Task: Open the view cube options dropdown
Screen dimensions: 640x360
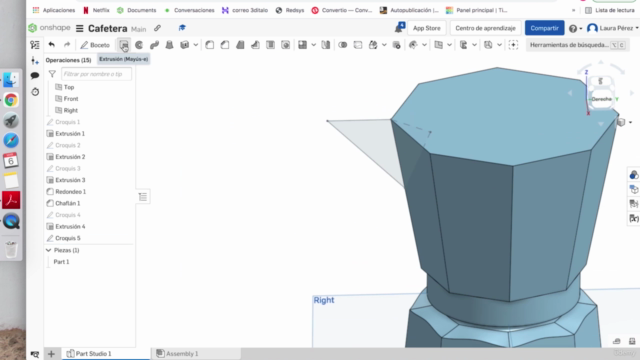Action: click(630, 122)
